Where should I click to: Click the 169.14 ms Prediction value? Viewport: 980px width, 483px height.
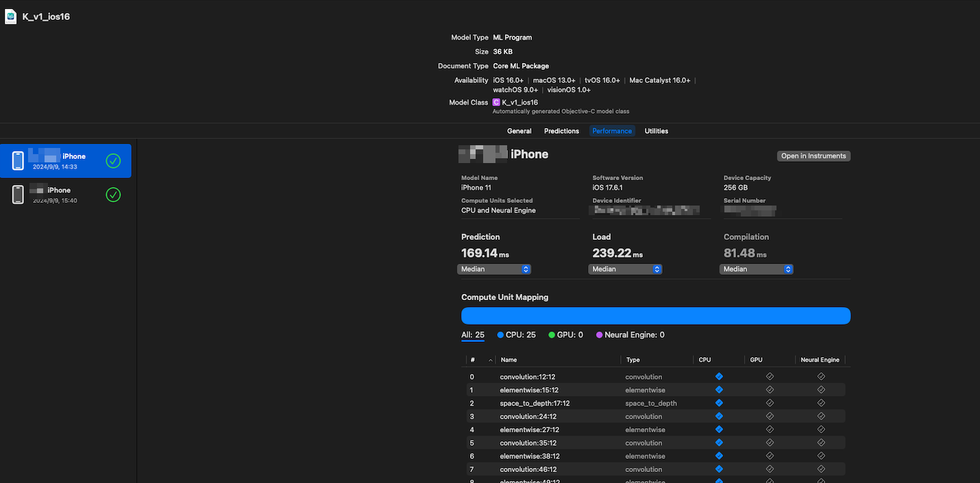click(x=485, y=253)
